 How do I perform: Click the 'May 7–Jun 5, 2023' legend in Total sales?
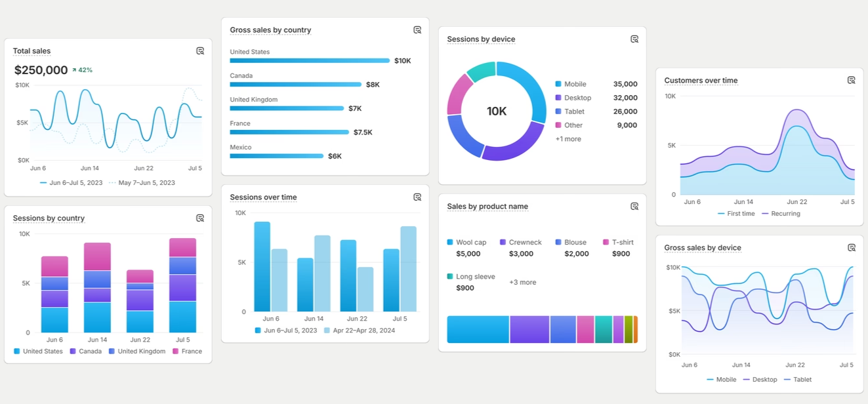point(142,183)
